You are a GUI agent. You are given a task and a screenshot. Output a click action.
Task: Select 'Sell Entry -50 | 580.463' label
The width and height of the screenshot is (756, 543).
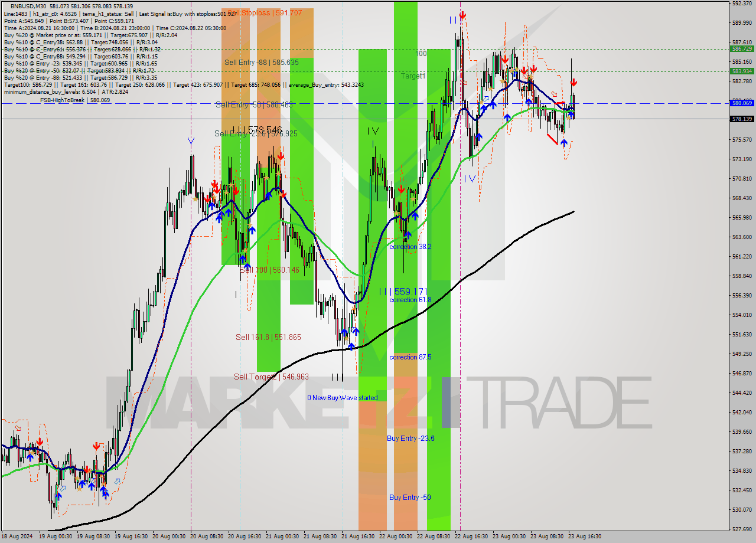pyautogui.click(x=254, y=104)
